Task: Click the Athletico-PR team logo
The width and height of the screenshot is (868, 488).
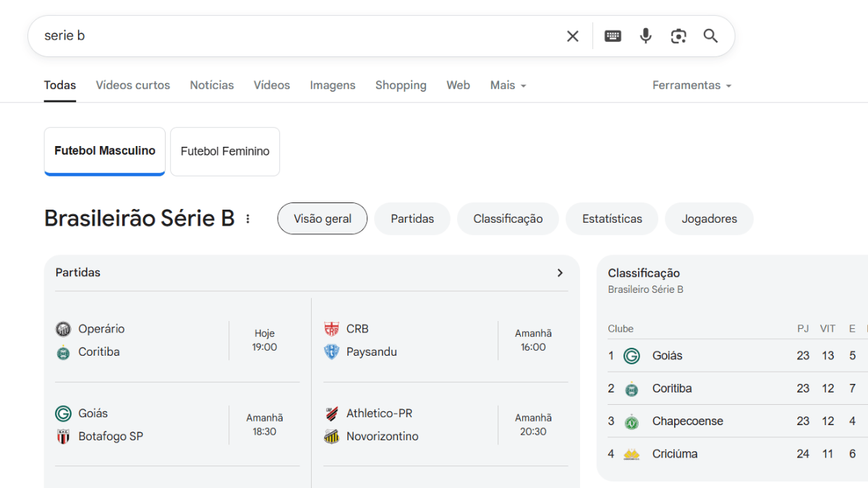Action: [331, 414]
